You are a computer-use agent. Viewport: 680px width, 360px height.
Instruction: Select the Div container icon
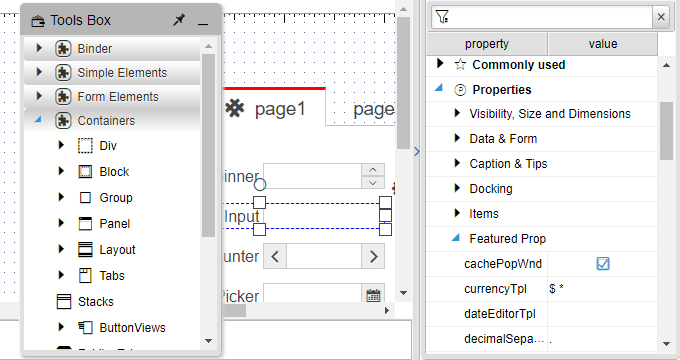click(x=85, y=146)
